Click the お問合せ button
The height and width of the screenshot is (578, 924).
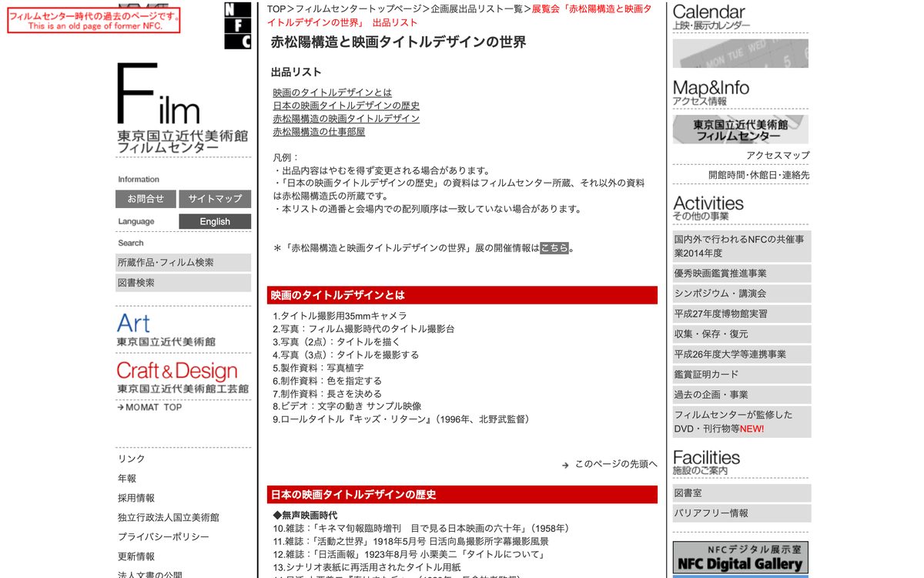click(146, 199)
